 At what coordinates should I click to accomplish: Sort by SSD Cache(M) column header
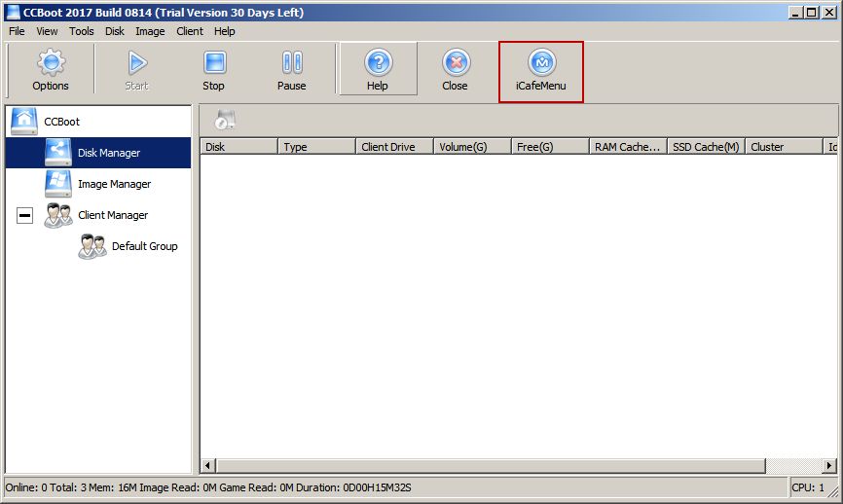tap(706, 147)
